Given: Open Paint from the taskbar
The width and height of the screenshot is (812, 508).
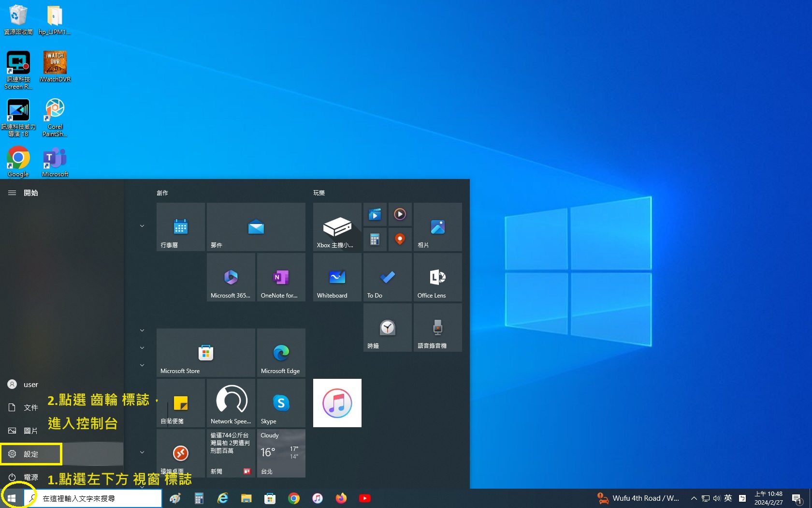Looking at the screenshot, I should pos(175,498).
